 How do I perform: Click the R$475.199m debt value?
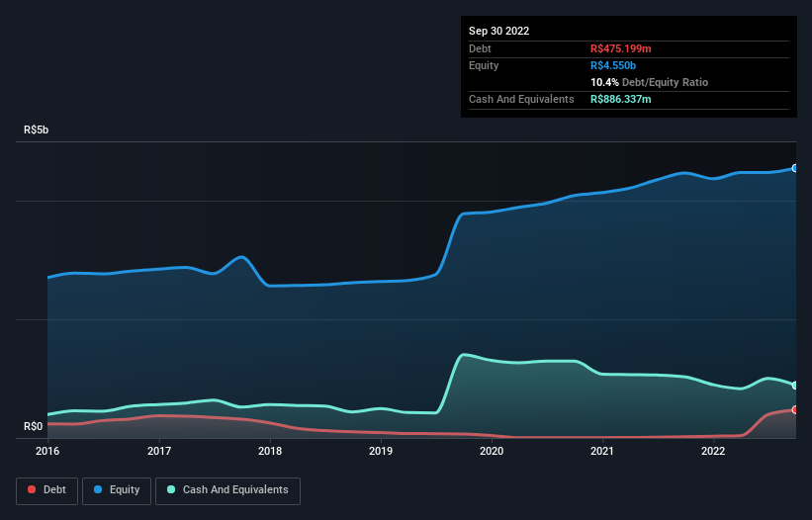[x=620, y=48]
